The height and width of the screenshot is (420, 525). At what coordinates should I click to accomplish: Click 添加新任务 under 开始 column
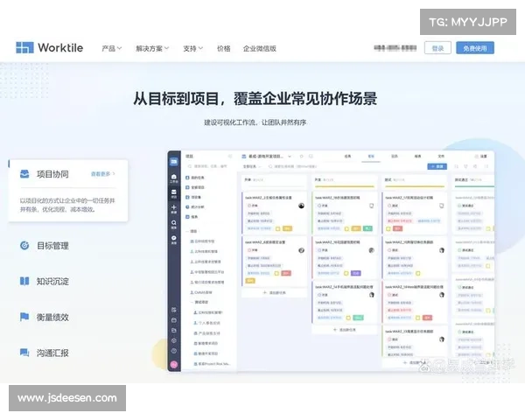click(274, 293)
